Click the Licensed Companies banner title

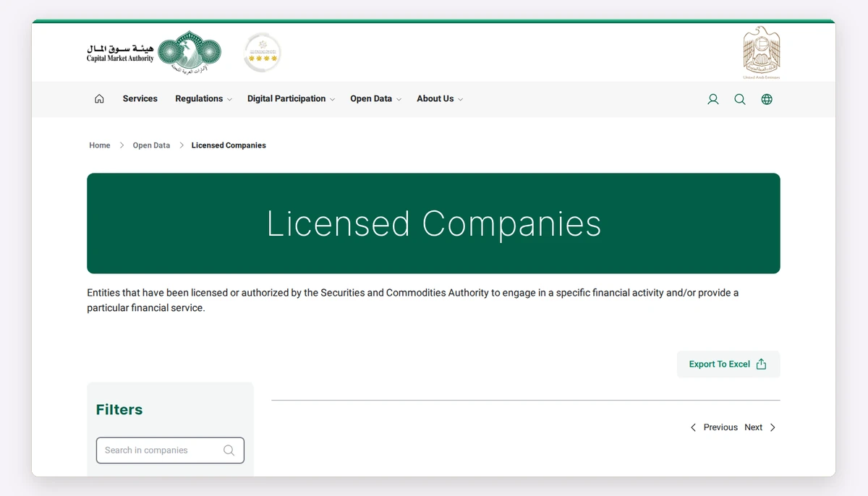point(434,223)
